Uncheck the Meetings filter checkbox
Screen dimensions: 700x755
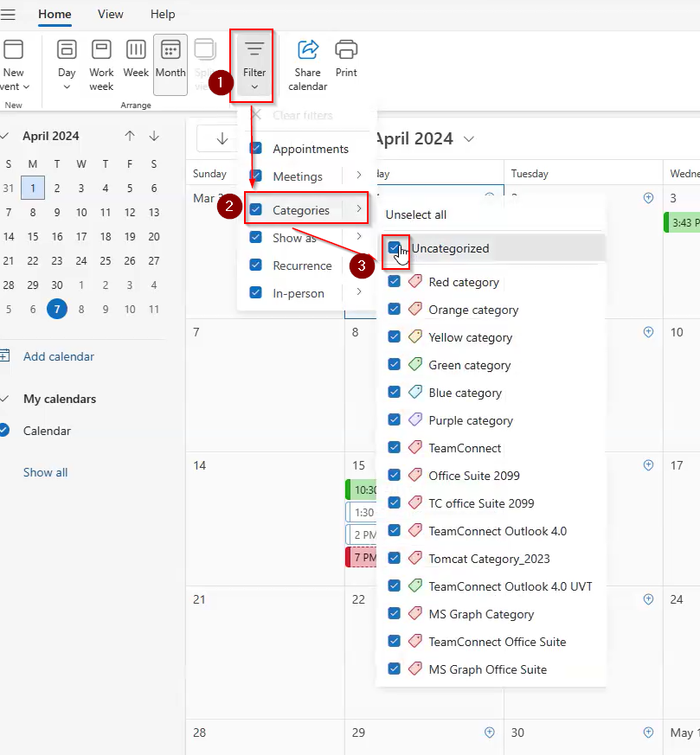click(256, 176)
